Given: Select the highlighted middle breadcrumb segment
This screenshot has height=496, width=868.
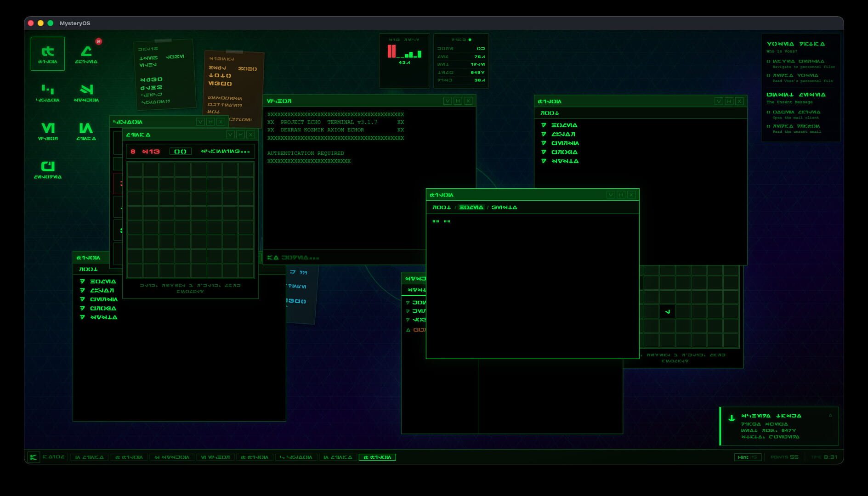Looking at the screenshot, I should click(x=471, y=207).
